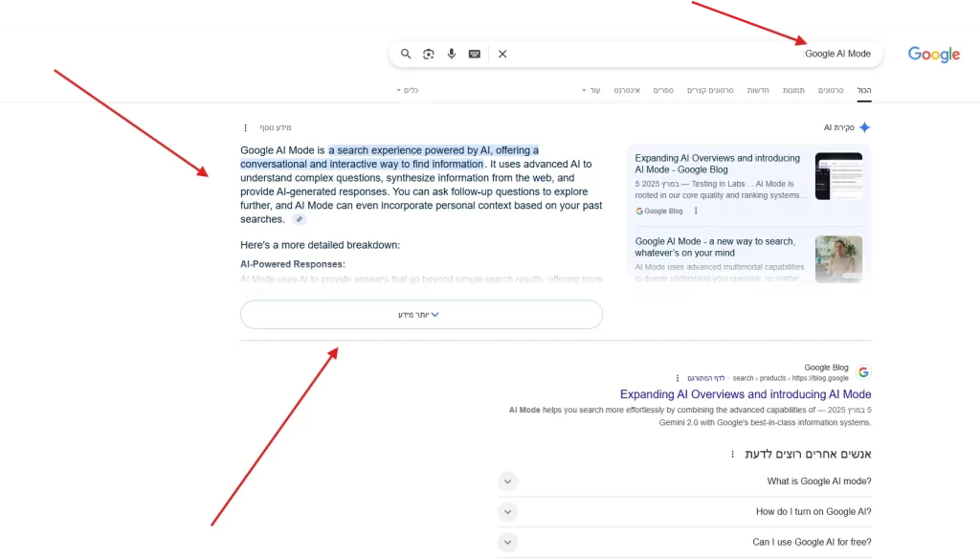
Task: Open options for 'People also ask' section
Action: coord(732,454)
